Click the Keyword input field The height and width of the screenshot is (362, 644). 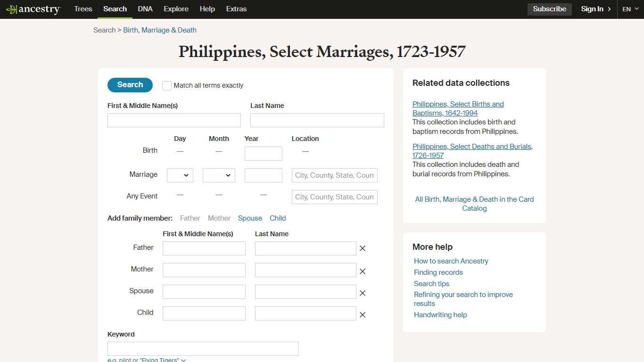tap(203, 349)
